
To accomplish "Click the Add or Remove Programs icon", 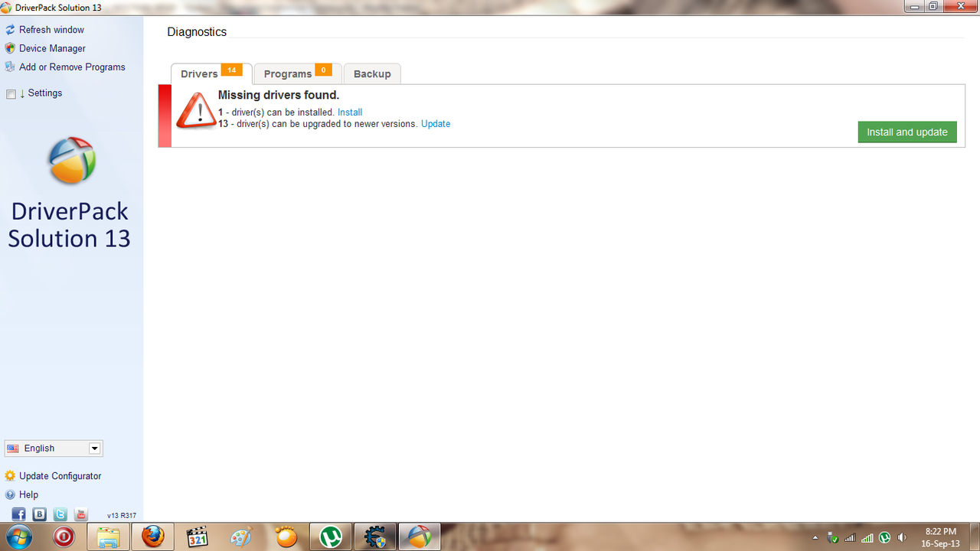I will 10,67.
